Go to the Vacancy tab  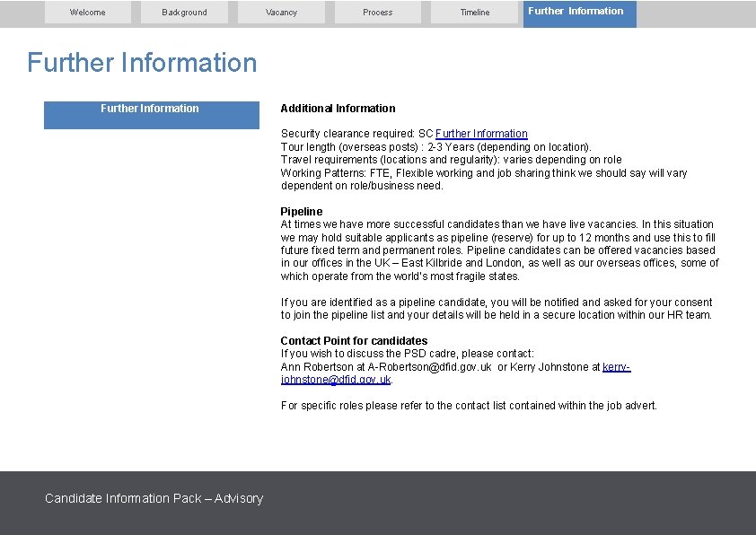pyautogui.click(x=281, y=12)
